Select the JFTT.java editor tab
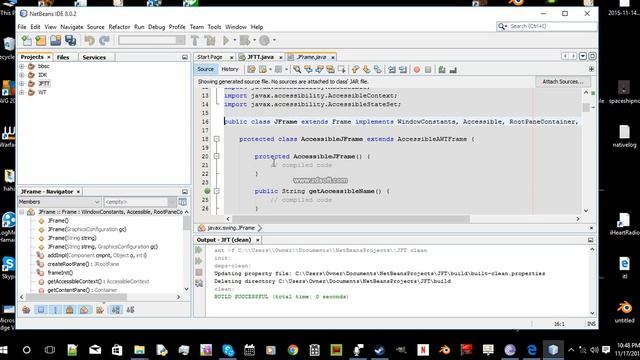This screenshot has height=360, width=640. coord(261,57)
